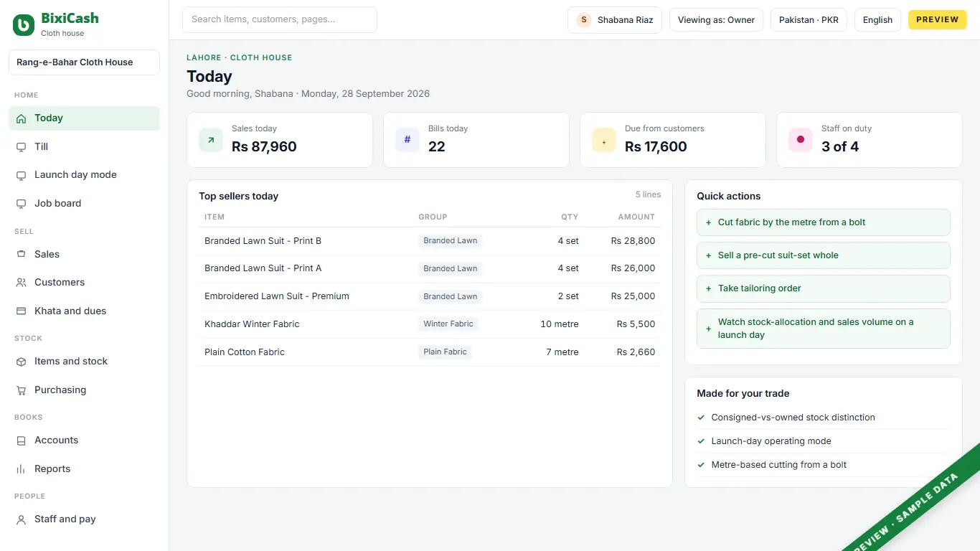The width and height of the screenshot is (980, 551).
Task: Click the yellow PREVIEW button
Action: coord(937,20)
